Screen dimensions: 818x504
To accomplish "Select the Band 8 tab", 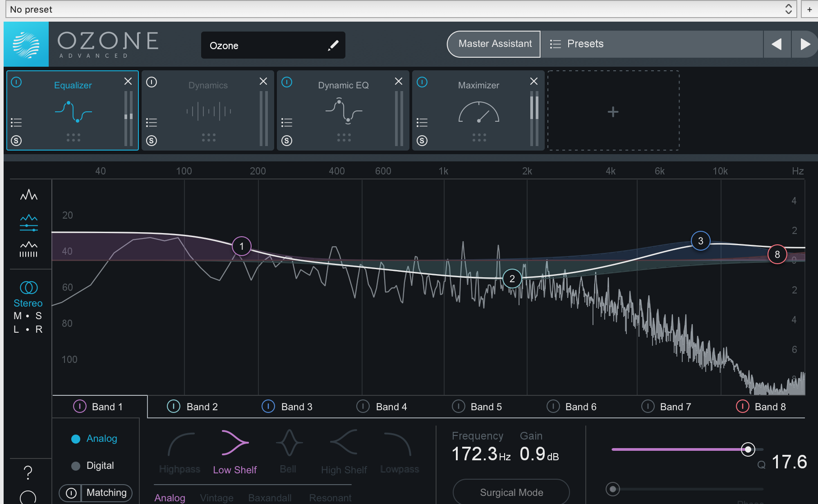I will point(770,407).
